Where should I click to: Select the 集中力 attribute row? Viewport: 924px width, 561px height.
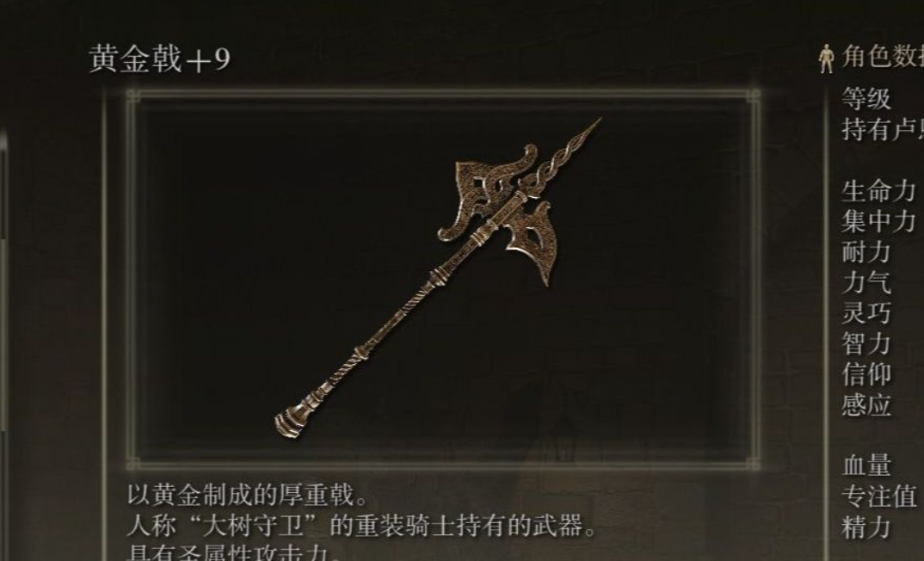click(x=878, y=222)
